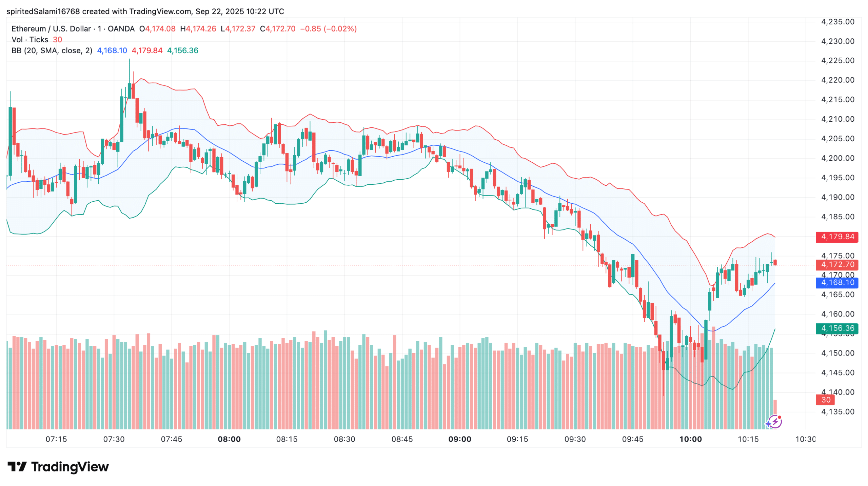
Task: Click the red current price label 4,172.70
Action: coord(837,265)
